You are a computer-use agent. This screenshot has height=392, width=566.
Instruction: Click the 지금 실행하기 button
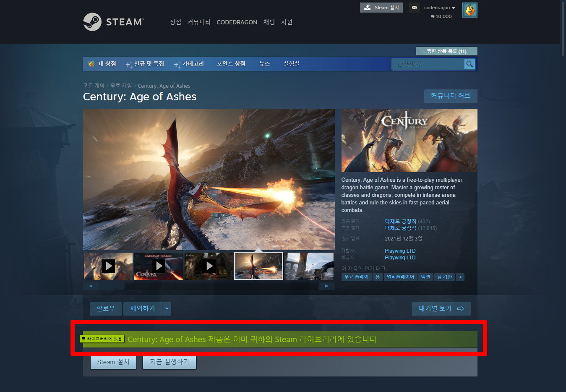point(170,362)
